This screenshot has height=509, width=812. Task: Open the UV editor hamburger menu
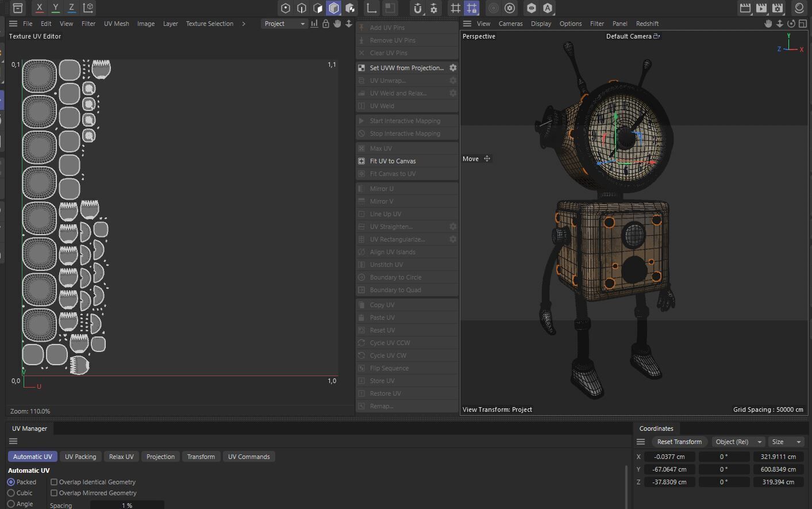[13, 24]
